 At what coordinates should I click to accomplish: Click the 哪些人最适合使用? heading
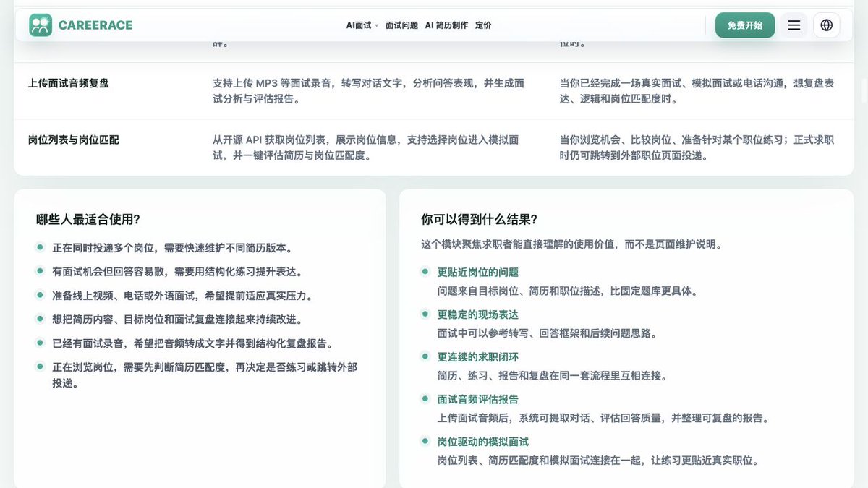(88, 220)
